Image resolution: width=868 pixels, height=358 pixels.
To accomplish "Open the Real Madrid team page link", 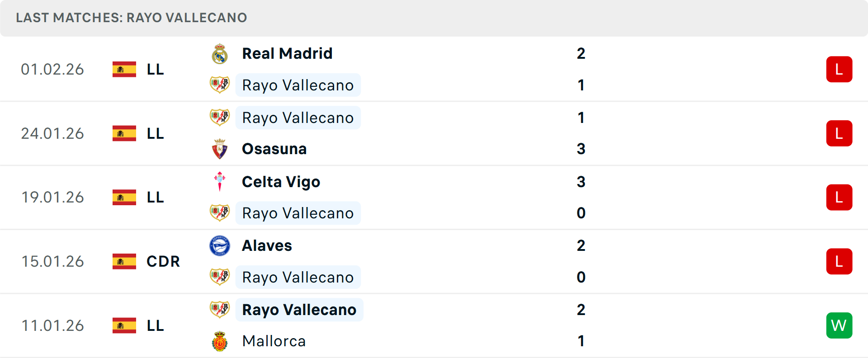I will (x=287, y=53).
